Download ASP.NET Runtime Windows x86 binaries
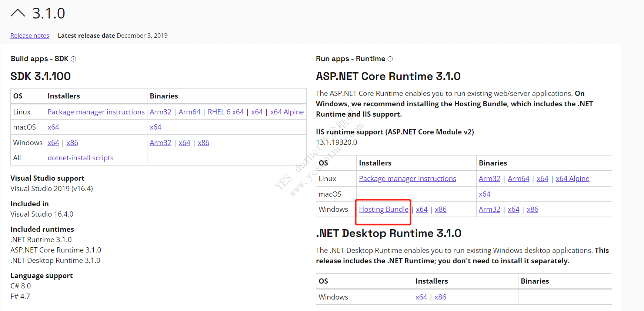The image size is (644, 311). 533,209
